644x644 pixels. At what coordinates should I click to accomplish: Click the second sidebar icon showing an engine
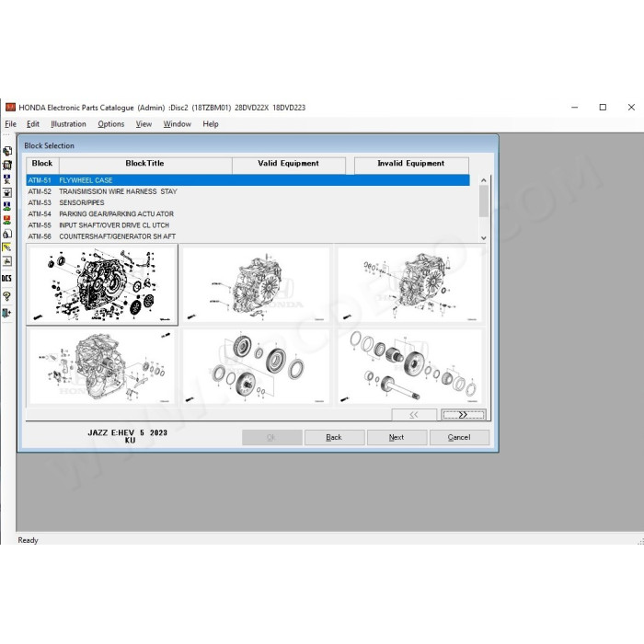coord(7,165)
